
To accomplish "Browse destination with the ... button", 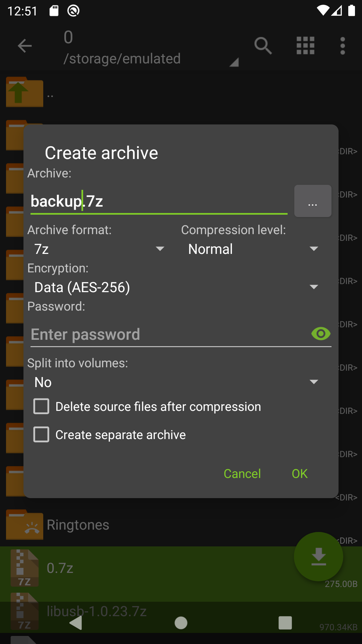I will (x=312, y=201).
